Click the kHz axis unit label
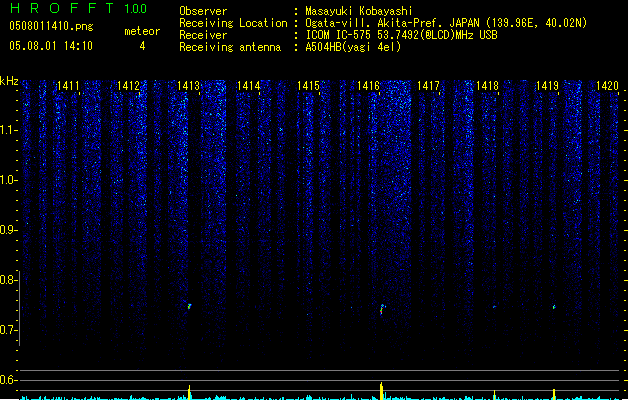 pos(9,81)
